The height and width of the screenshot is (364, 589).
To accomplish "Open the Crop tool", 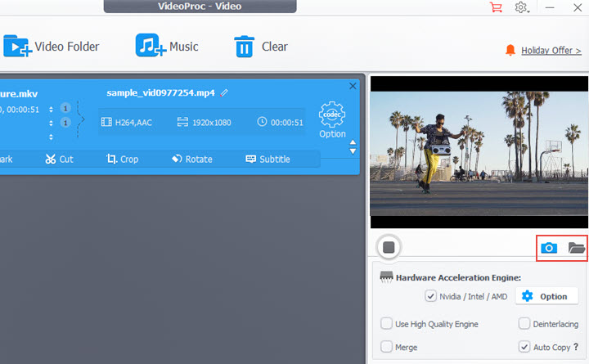I will click(122, 160).
